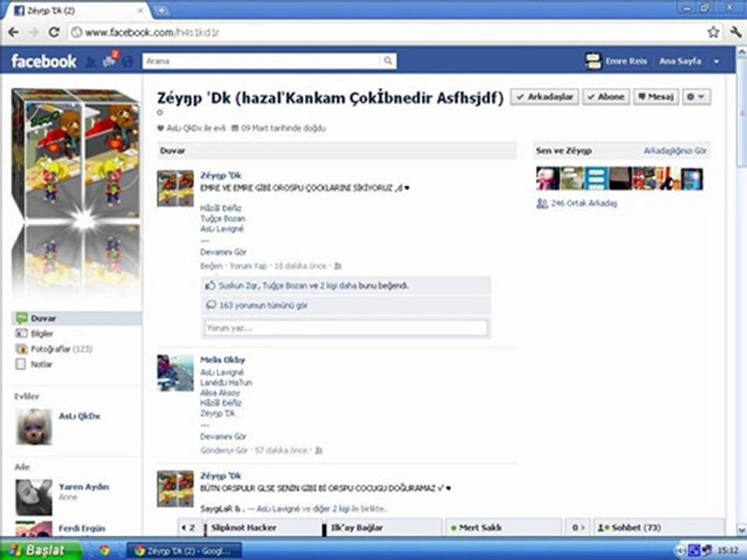Open Ferdi Ergün family link
The height and width of the screenshot is (560, 747).
point(82,528)
